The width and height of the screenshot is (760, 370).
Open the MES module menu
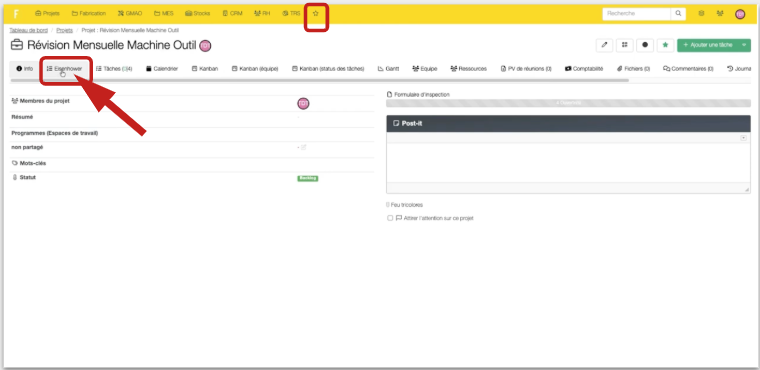pos(163,14)
